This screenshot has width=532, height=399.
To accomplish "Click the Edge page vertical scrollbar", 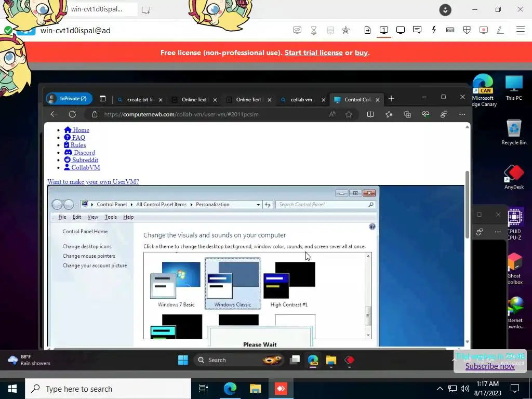I will click(467, 204).
